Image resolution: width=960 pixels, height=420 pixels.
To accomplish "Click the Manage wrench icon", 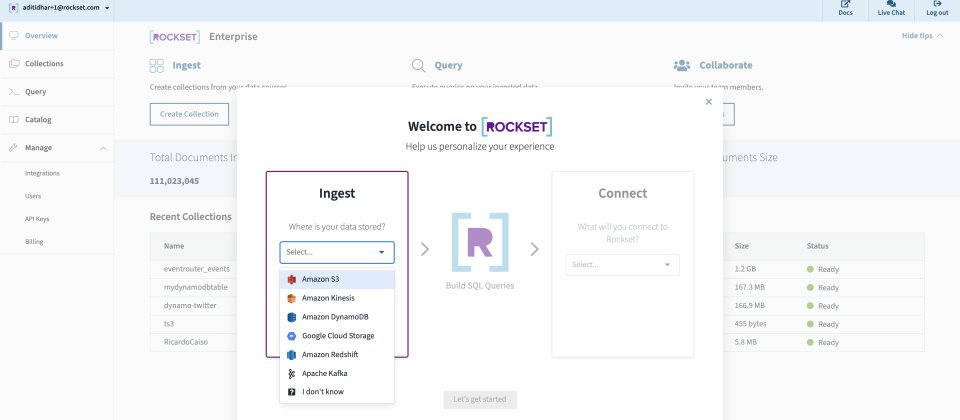I will click(13, 148).
